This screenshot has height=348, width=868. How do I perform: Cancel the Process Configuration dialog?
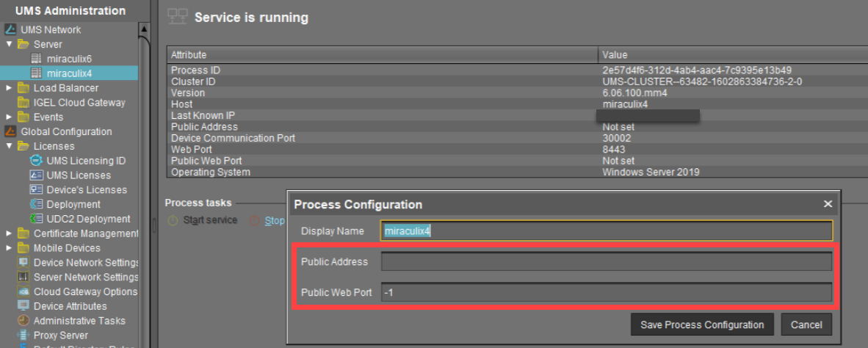[x=806, y=325]
